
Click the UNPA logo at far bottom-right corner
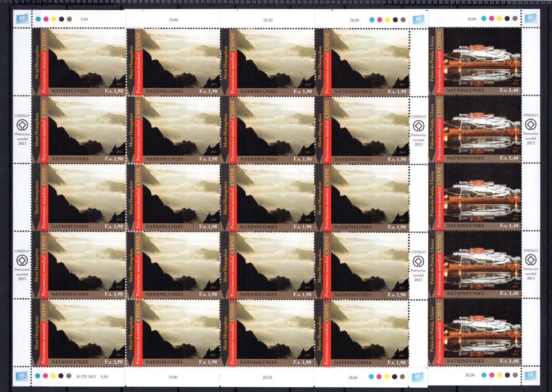531,375
